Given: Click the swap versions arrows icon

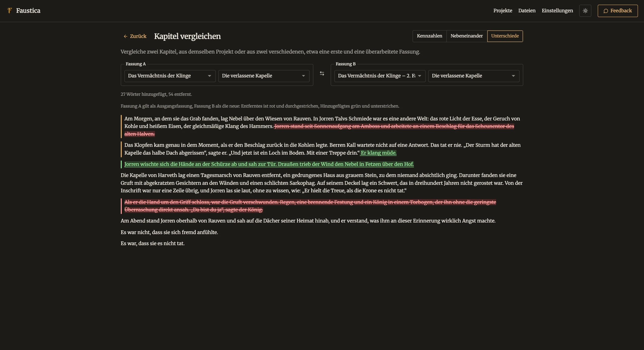Looking at the screenshot, I should 322,73.
